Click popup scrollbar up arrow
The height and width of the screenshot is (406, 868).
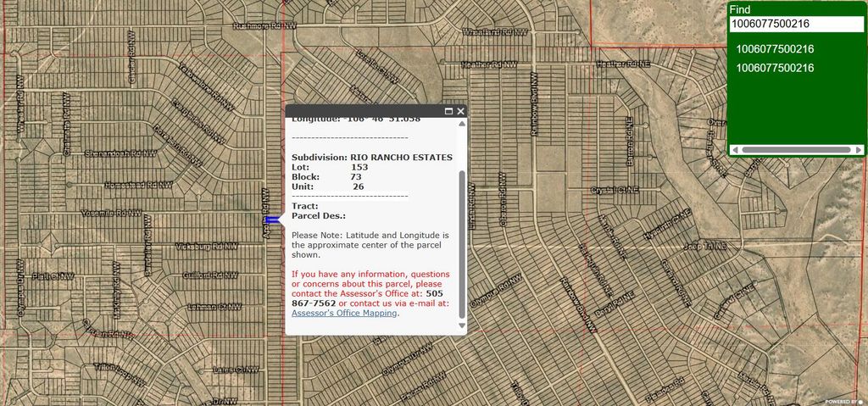[462, 122]
